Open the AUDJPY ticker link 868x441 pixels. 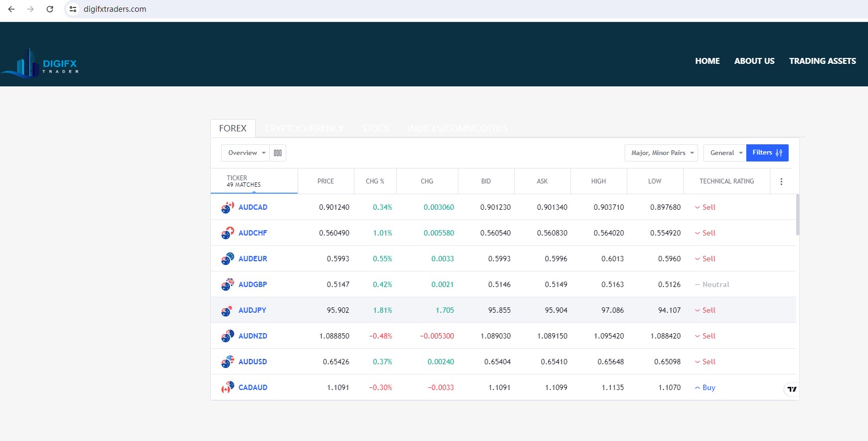(252, 310)
